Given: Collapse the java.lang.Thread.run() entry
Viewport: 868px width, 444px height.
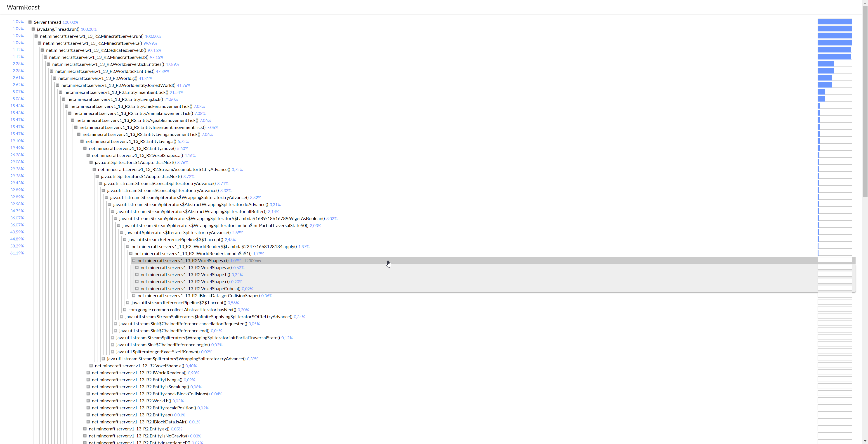Looking at the screenshot, I should 34,29.
